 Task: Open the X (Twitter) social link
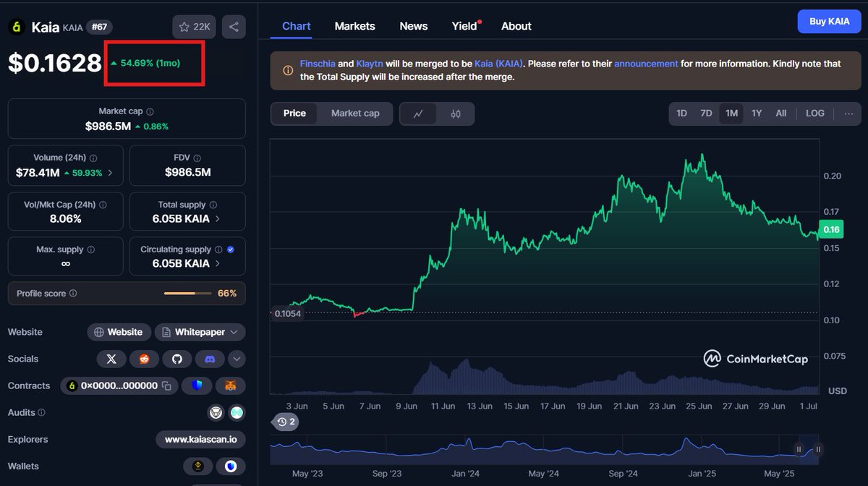click(x=111, y=359)
